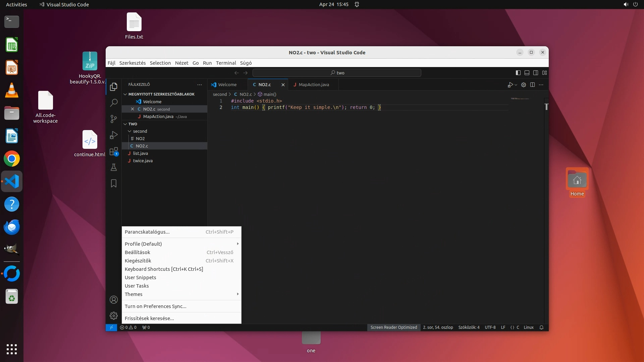Image resolution: width=644 pixels, height=362 pixels.
Task: Click the editor minimap slider
Action: 520,99
